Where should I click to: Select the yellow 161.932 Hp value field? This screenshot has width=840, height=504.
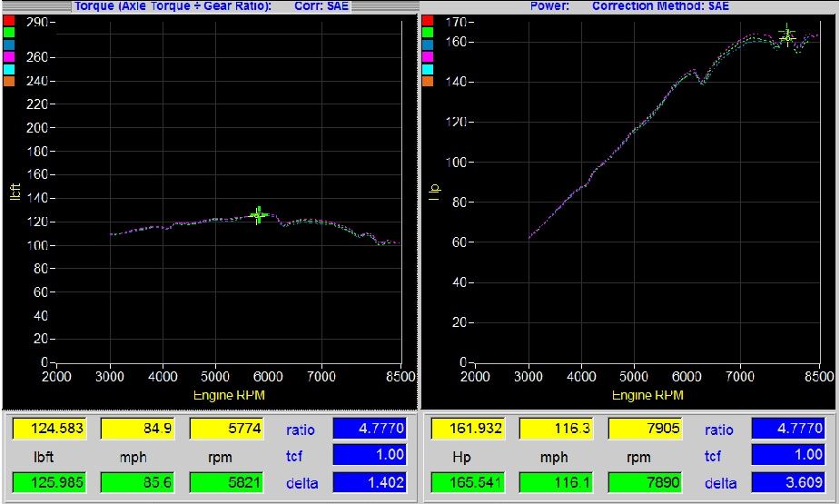[x=467, y=430]
